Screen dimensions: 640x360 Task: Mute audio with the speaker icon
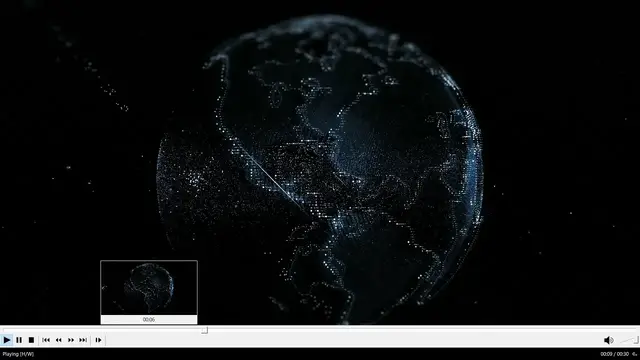609,340
